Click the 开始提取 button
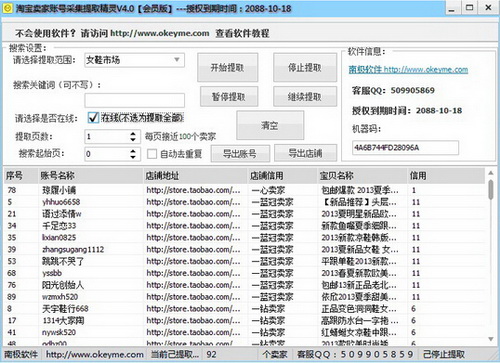This screenshot has height=363, width=500. 227,68
